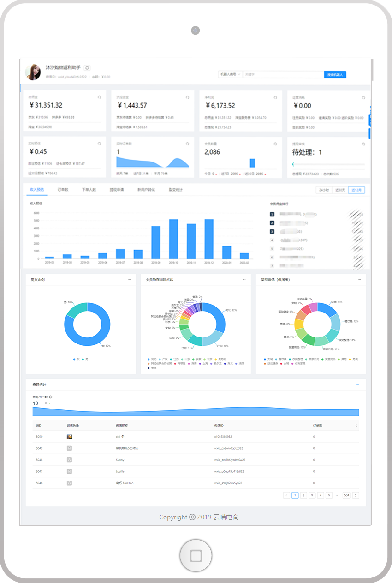Refresh the ¥6,173.52 net profit card
Screen dimensions: 392x583
point(275,97)
